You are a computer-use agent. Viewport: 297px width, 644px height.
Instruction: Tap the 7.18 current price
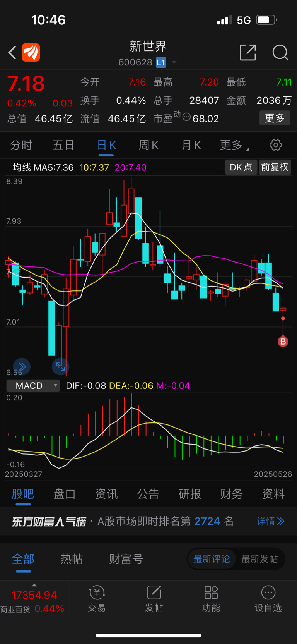pos(26,84)
